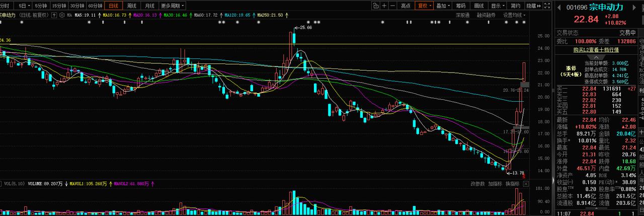
Task: Click the 交易状态 row
Action: tap(596, 32)
